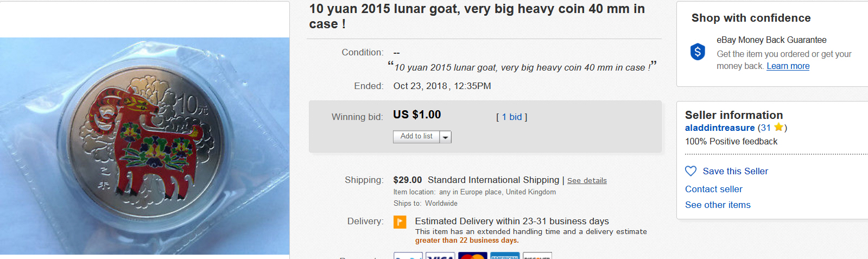Open aladdintreasure seller profile link
The image size is (868, 259).
[x=719, y=128]
